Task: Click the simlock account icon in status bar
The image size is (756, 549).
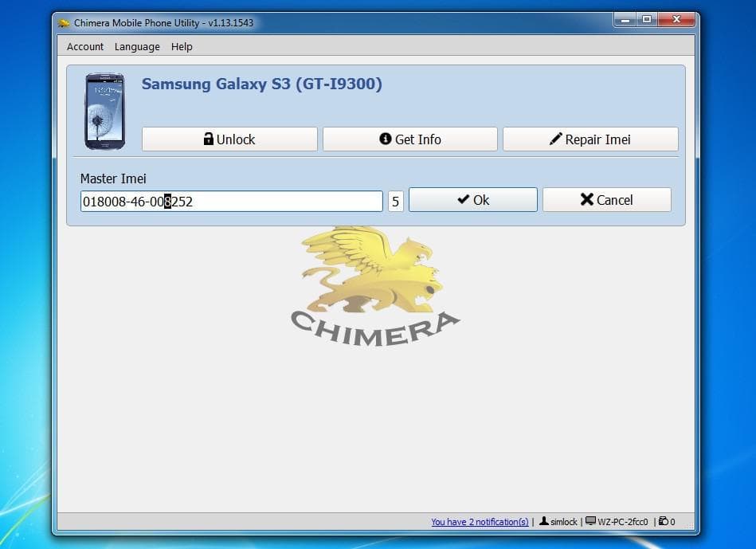Action: click(543, 522)
